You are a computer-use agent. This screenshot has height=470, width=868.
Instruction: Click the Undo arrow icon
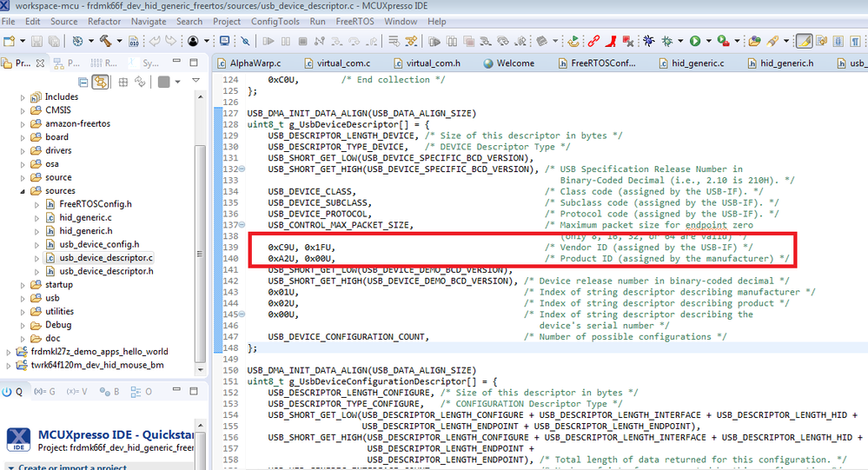[155, 41]
